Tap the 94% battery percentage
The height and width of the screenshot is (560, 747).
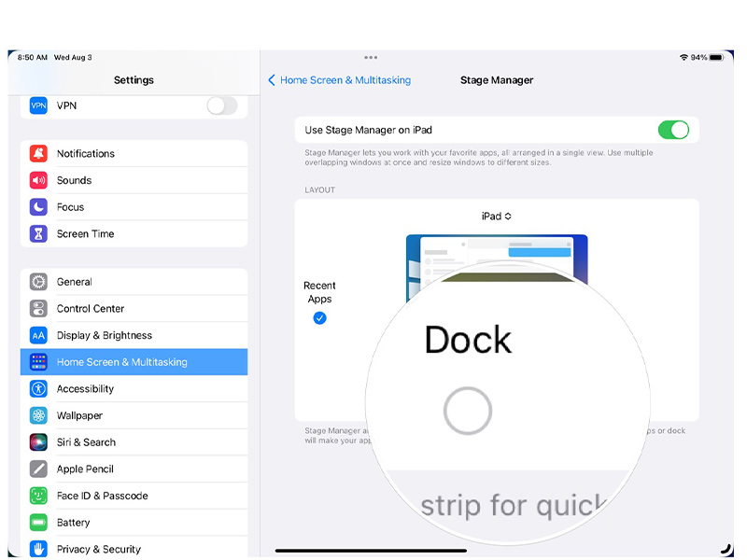click(698, 57)
